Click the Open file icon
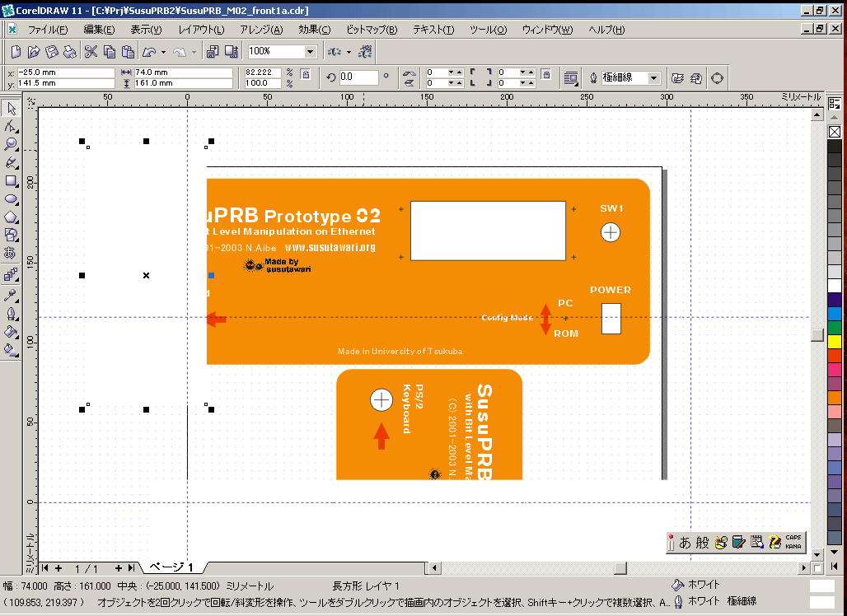This screenshot has width=847, height=616. [34, 52]
